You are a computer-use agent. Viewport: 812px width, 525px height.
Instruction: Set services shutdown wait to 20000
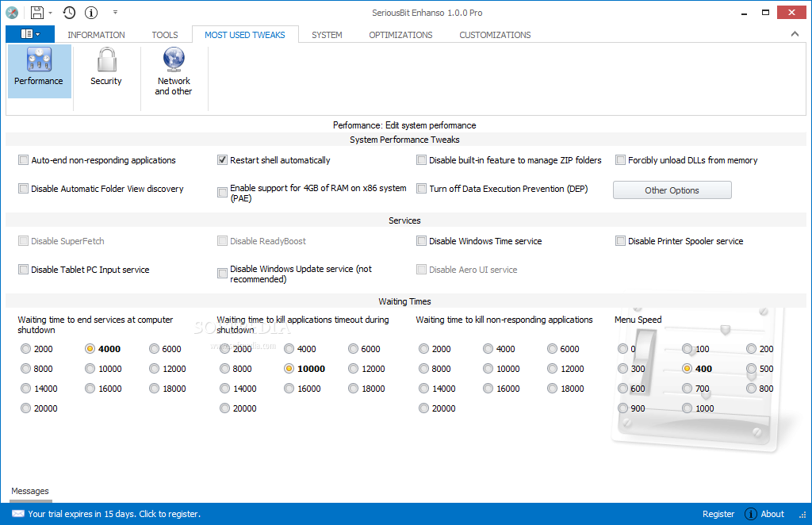point(26,408)
